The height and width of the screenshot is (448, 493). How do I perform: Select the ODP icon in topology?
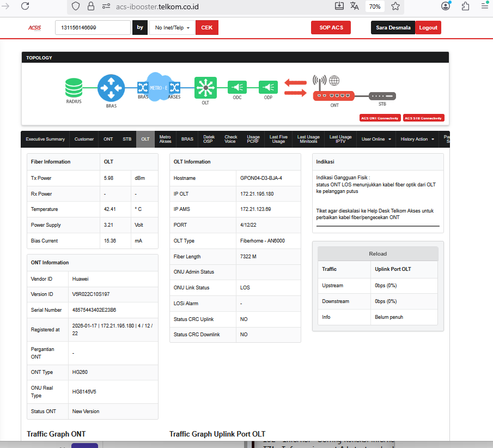pos(268,87)
